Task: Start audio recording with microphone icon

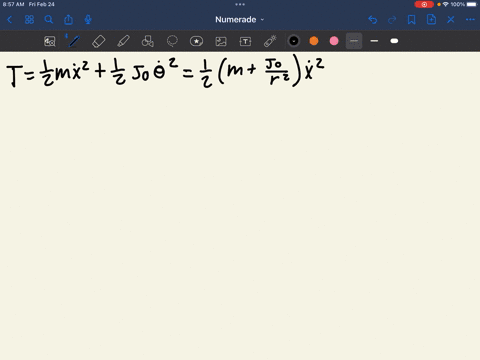Action: (x=88, y=20)
